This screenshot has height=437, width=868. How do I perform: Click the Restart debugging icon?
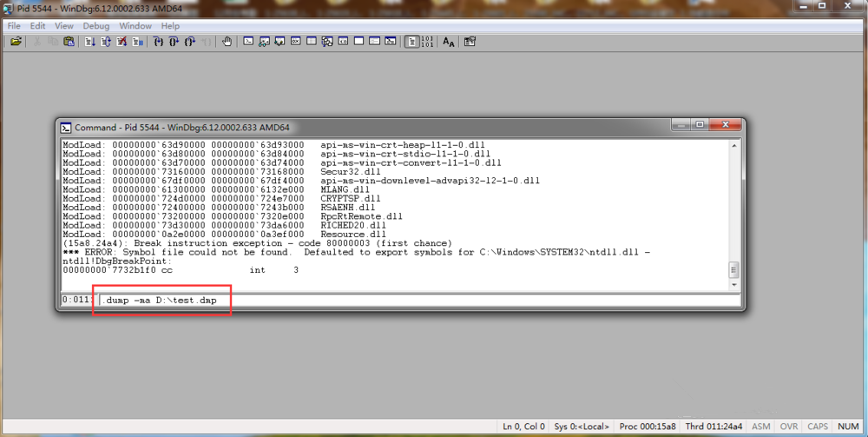[x=106, y=42]
